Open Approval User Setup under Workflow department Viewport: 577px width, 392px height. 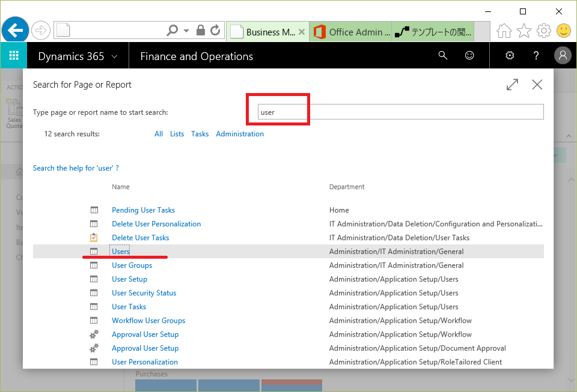[145, 334]
